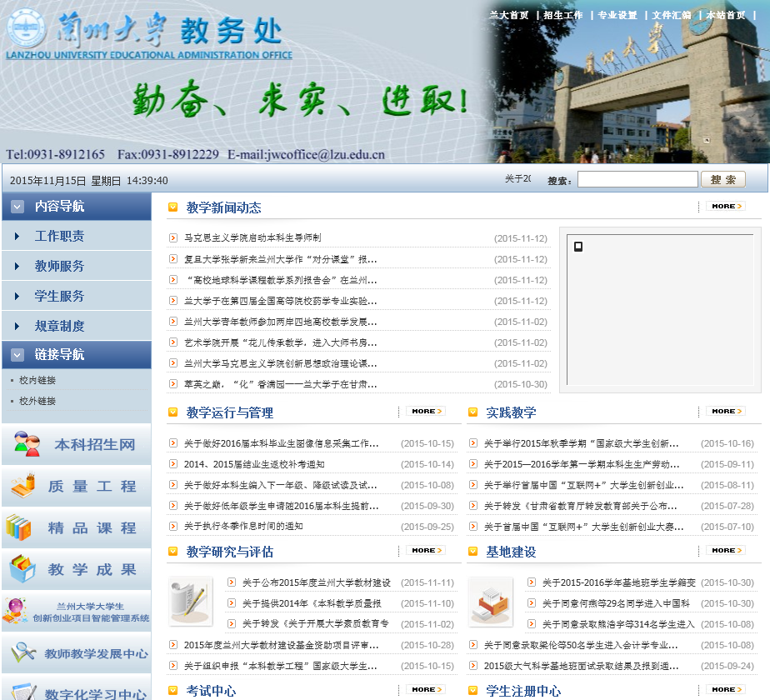770x700 pixels.
Task: Click the orange icon beside 基地建设
Action: point(472,551)
